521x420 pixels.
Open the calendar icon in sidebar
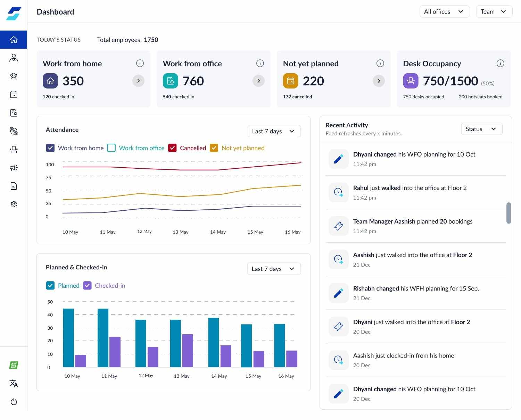(14, 94)
